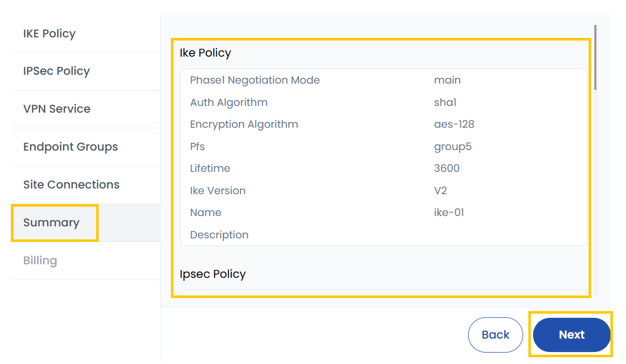Click the Ike Version value V2
Viewport: 626px width, 364px height.
pyautogui.click(x=441, y=191)
